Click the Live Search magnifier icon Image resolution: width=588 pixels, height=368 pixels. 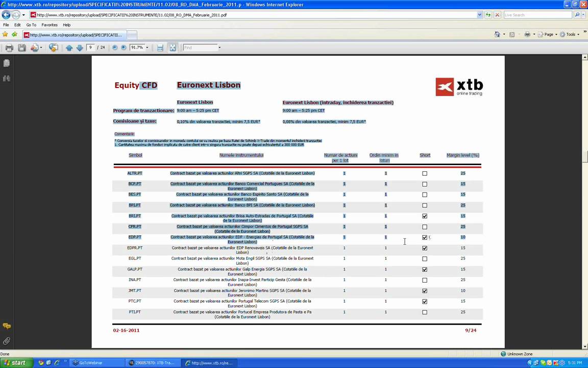[577, 15]
